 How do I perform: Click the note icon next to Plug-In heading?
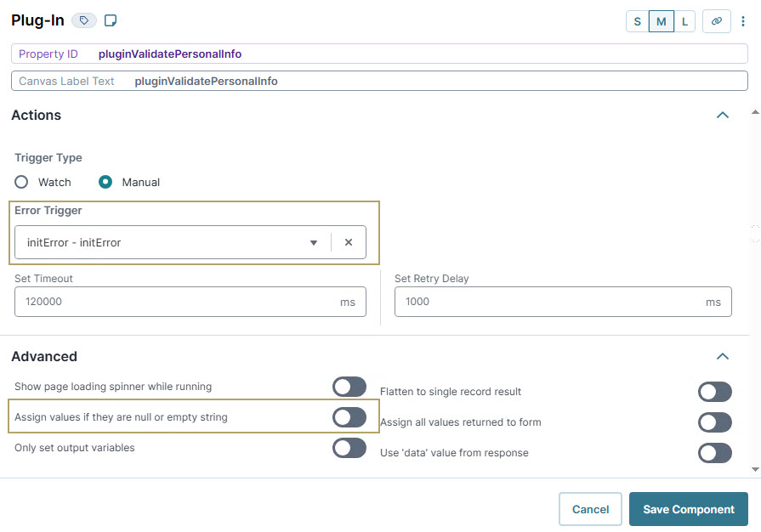[x=110, y=20]
